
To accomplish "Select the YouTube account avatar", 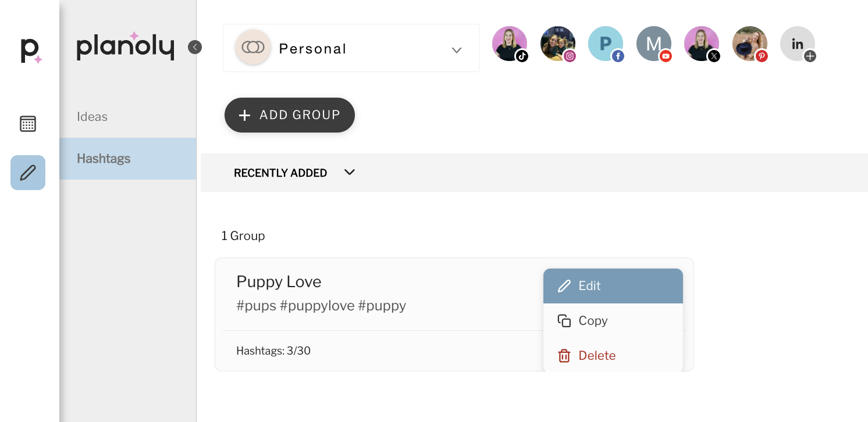I will (x=654, y=44).
